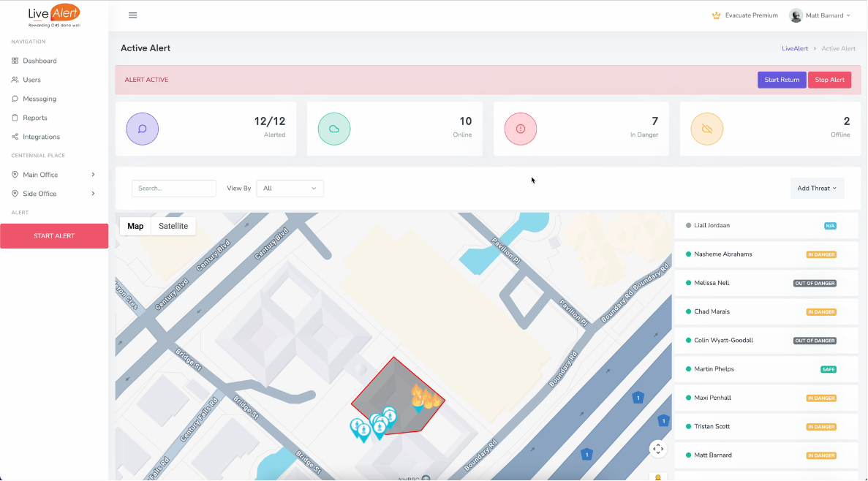The image size is (868, 481).
Task: Click the fire threat marker on map
Action: (x=425, y=398)
